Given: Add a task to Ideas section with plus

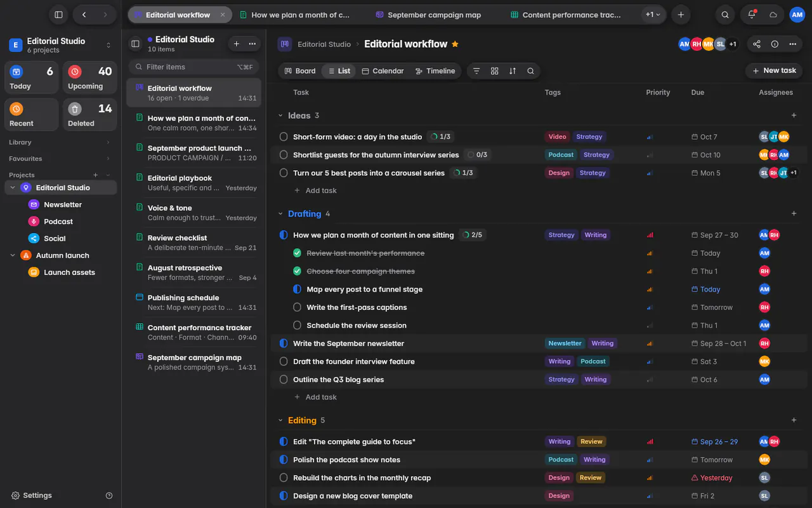Looking at the screenshot, I should click(x=794, y=116).
